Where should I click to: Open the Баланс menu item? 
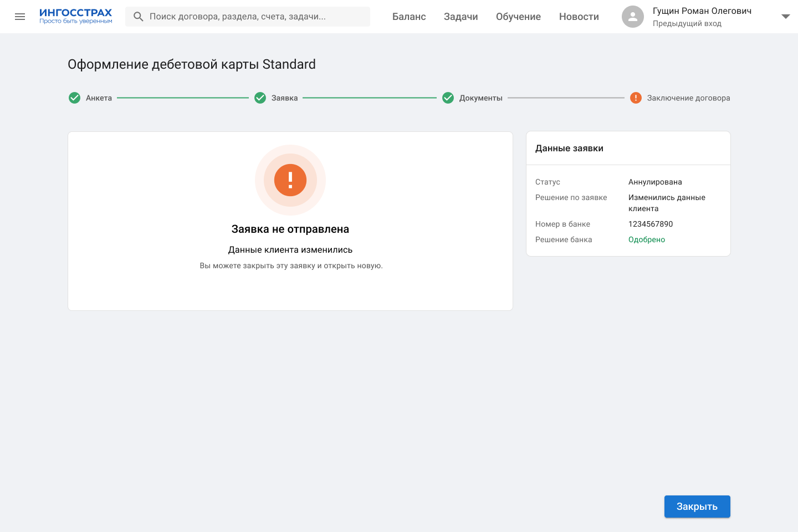[x=409, y=17]
